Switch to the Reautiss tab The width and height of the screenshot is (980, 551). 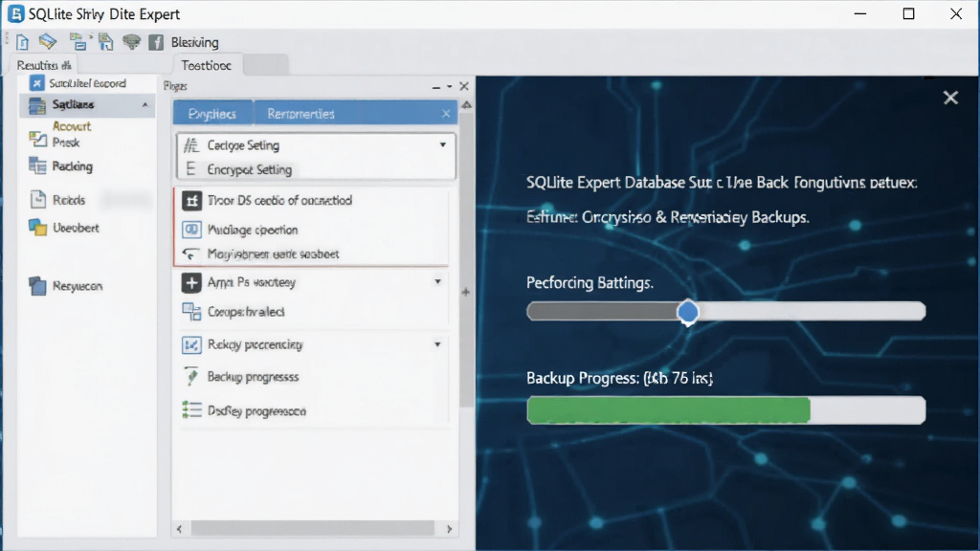tap(44, 65)
